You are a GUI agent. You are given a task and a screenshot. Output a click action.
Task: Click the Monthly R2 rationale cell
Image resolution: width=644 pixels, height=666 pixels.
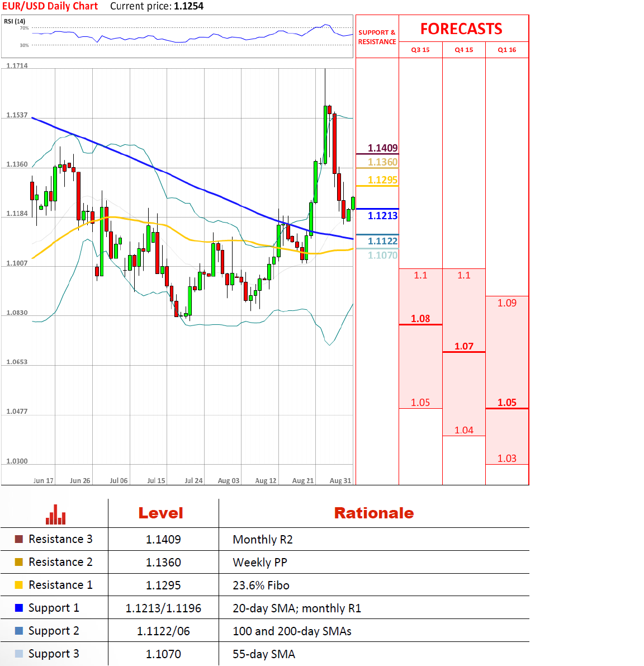click(x=263, y=540)
